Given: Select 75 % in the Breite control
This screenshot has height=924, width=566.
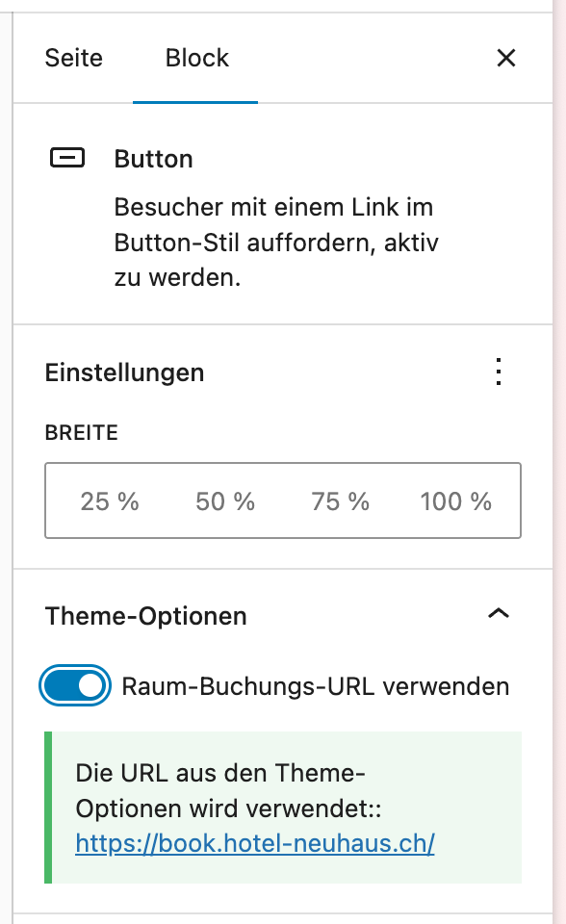Looking at the screenshot, I should 339,500.
